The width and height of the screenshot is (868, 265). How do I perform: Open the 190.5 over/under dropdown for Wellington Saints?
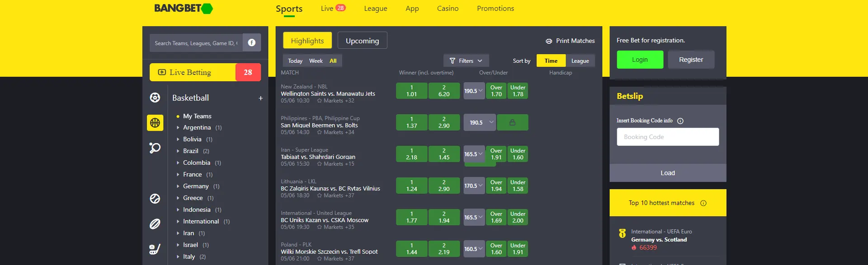(x=473, y=91)
